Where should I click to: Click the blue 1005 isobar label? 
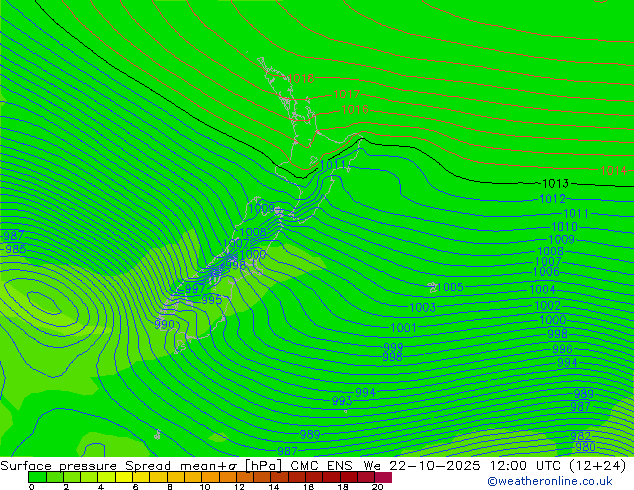click(450, 287)
